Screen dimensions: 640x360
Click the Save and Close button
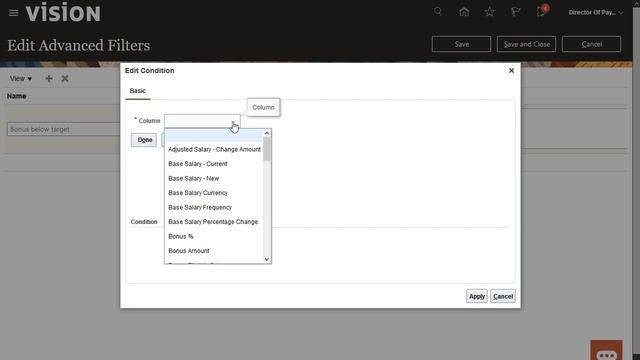(527, 44)
